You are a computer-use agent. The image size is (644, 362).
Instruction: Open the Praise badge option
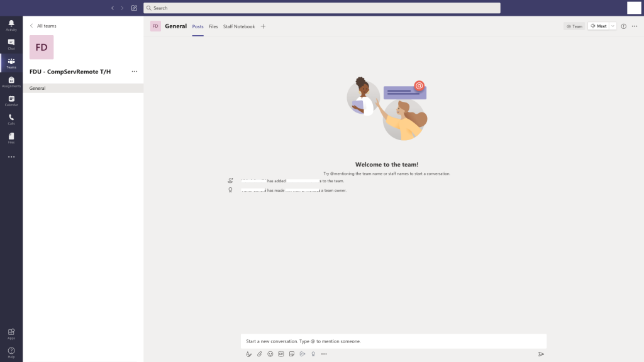click(313, 354)
